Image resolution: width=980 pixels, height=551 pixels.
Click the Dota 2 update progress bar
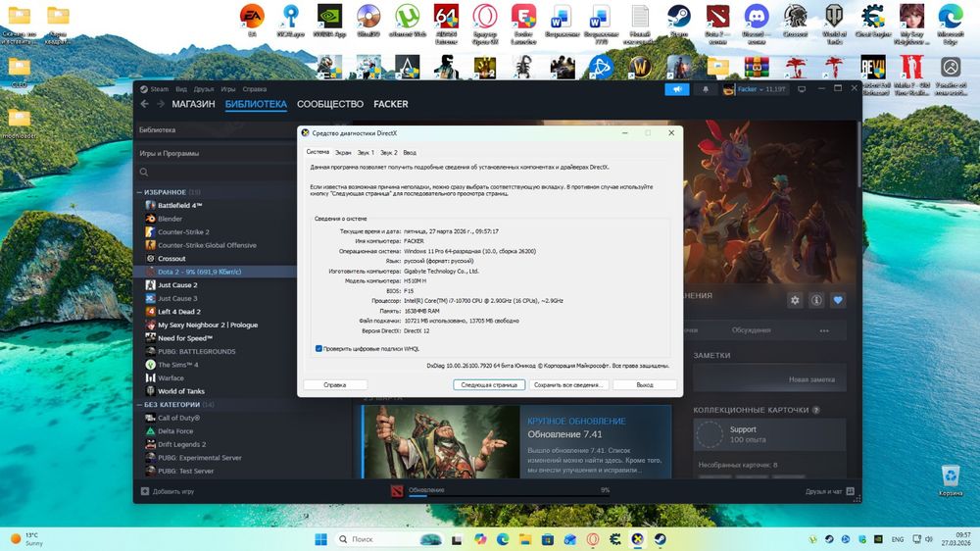pyautogui.click(x=510, y=496)
